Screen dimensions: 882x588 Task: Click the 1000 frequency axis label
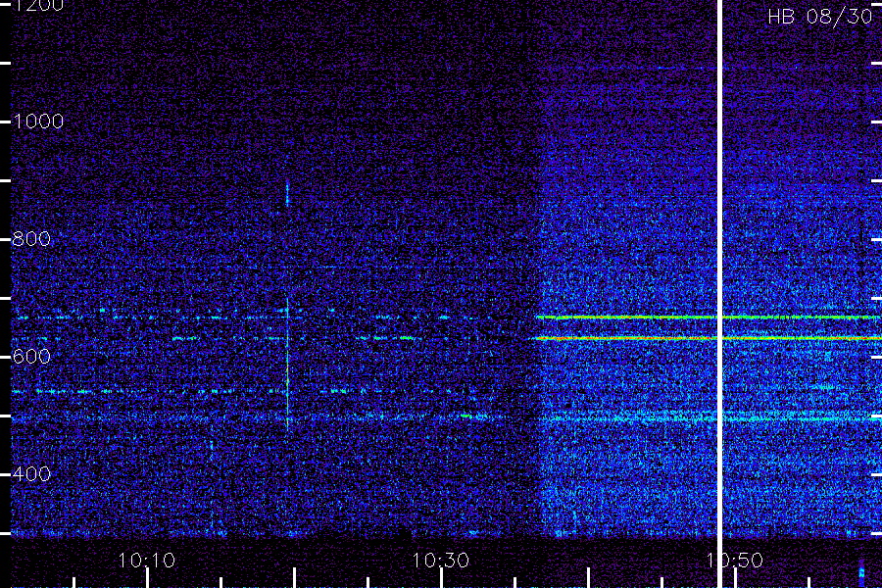[x=38, y=122]
